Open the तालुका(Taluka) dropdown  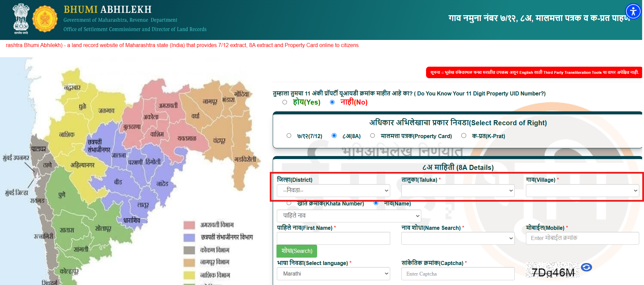pos(458,191)
